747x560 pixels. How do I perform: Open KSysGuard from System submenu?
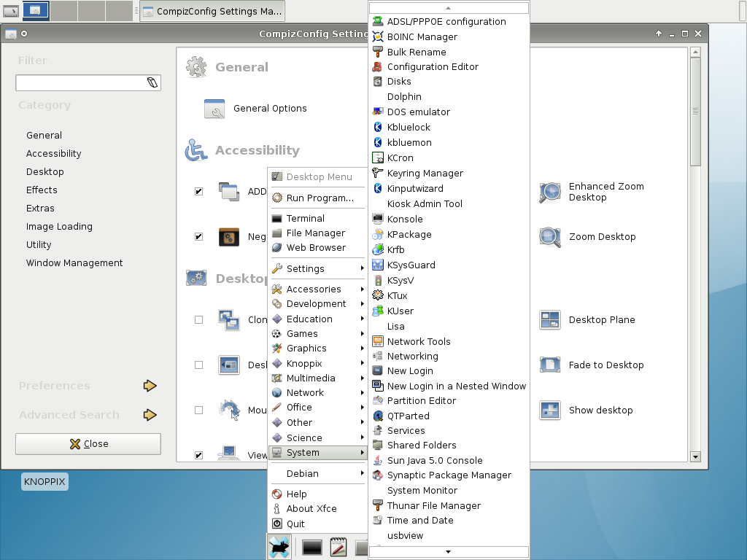point(449,265)
